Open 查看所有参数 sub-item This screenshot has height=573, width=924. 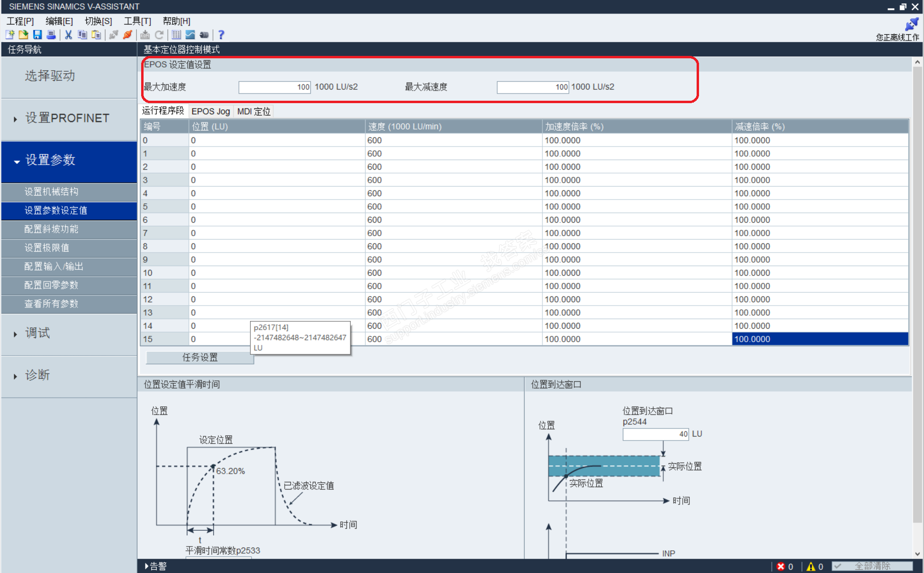click(69, 304)
